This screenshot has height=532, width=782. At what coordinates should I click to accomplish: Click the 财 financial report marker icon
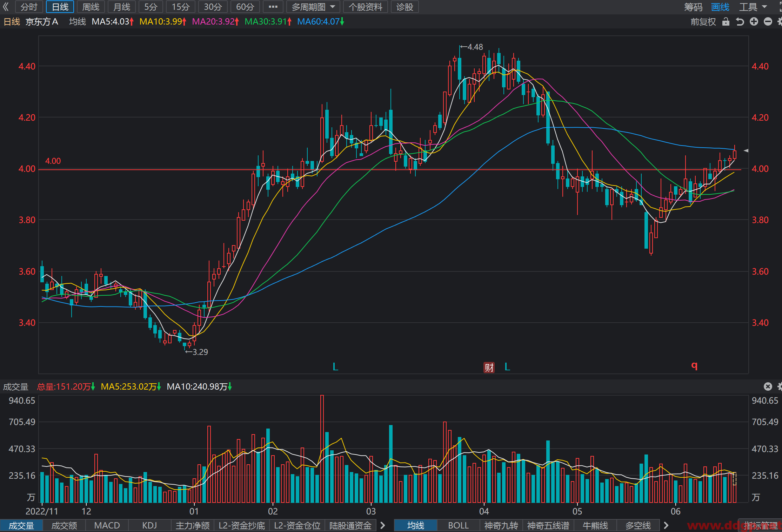tap(489, 367)
